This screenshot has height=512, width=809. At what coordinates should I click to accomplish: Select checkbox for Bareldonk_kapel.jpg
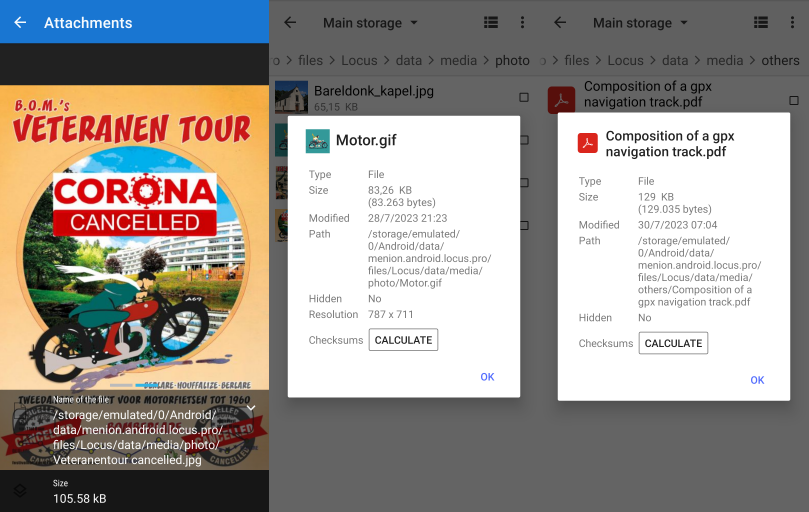[x=524, y=97]
